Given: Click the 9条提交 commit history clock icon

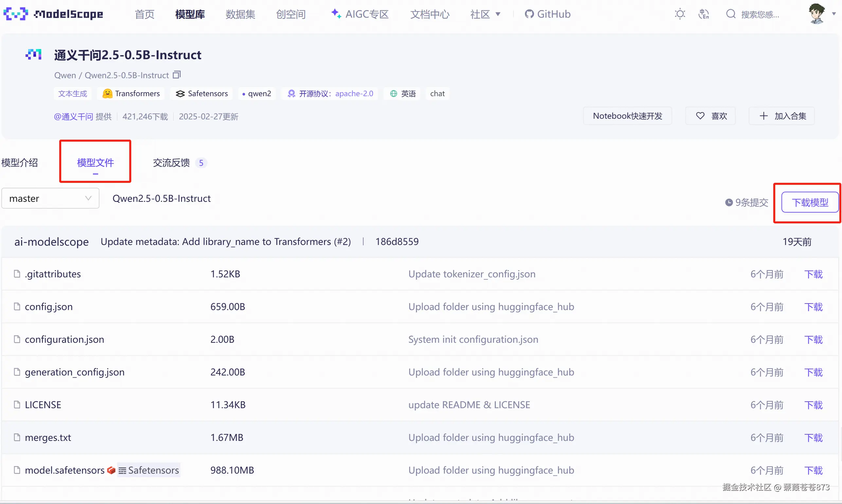Looking at the screenshot, I should tap(728, 203).
